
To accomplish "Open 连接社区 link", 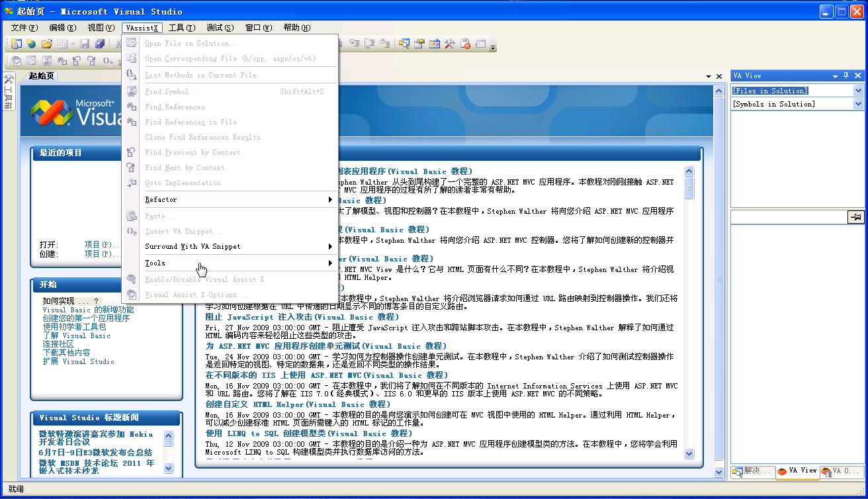I will coord(58,344).
